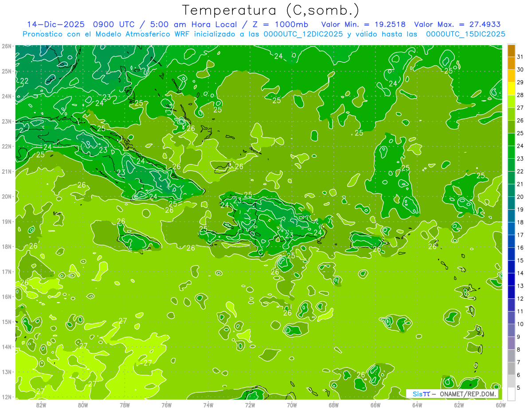Click the color bar label '31'
532x411 pixels.
pos(520,57)
